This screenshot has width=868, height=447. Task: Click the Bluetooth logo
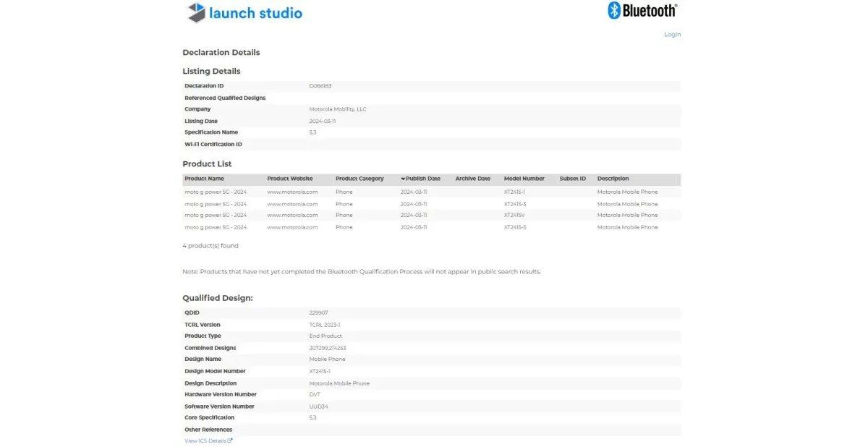click(x=642, y=10)
